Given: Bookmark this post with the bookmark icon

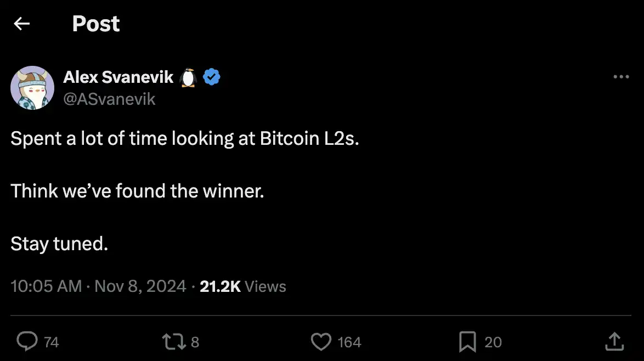Looking at the screenshot, I should tap(467, 342).
